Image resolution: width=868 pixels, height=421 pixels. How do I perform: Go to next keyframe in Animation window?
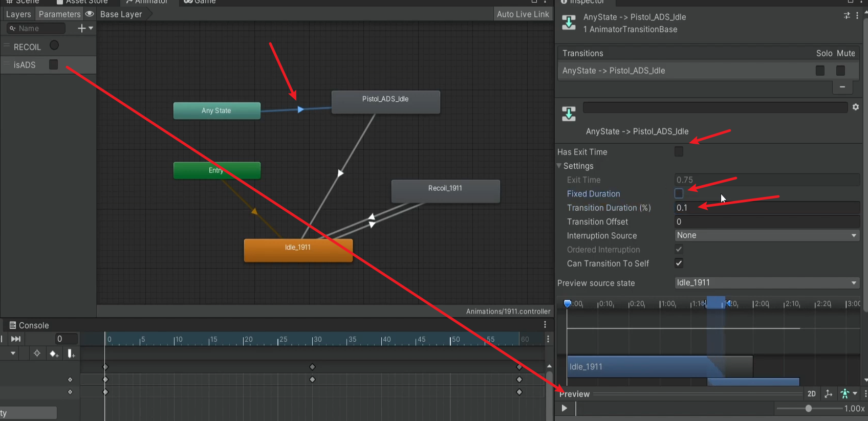tap(16, 339)
